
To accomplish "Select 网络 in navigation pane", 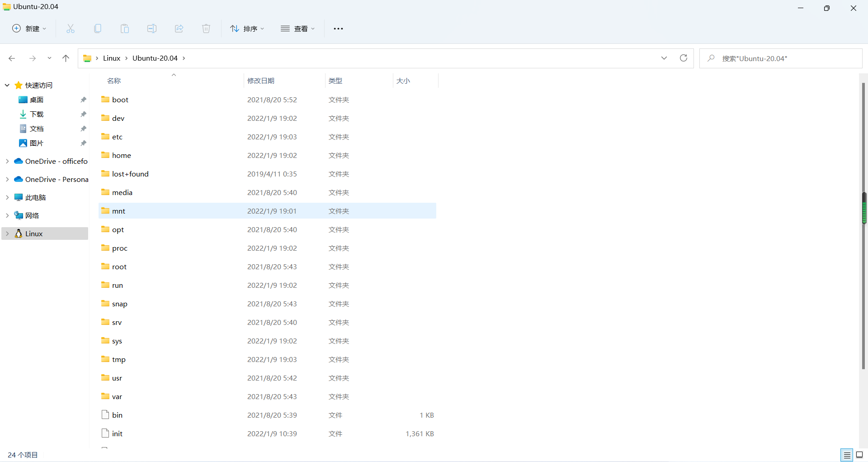I will 32,215.
